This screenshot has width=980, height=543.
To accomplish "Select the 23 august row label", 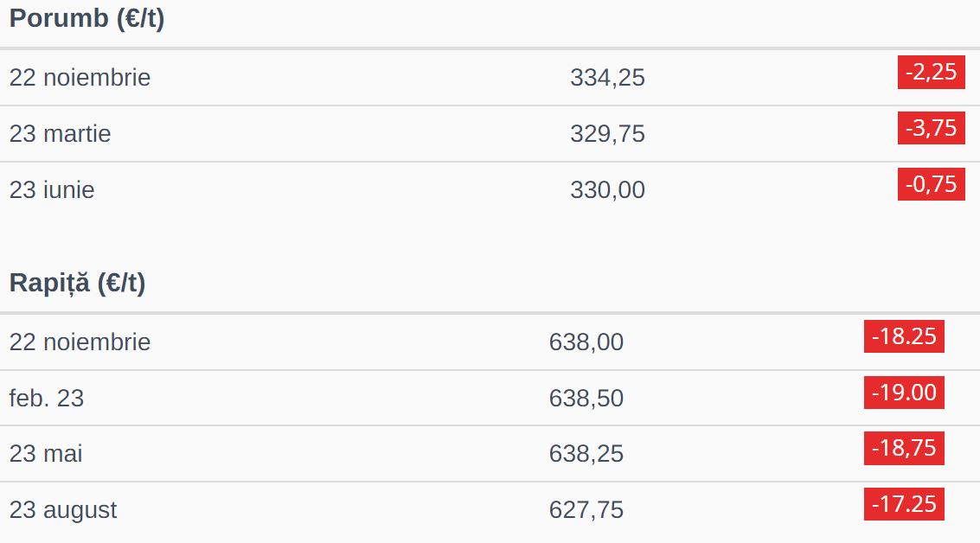I will tap(63, 510).
